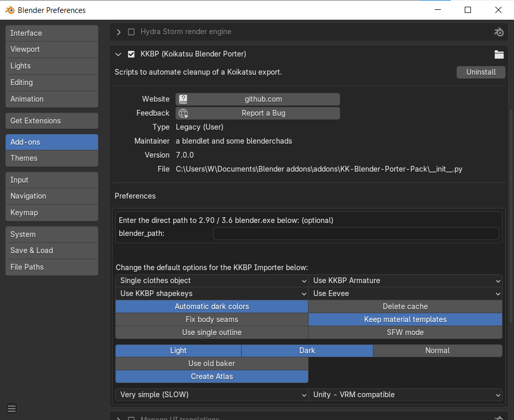Enable Use old baker option
This screenshot has height=420, width=514.
point(212,363)
